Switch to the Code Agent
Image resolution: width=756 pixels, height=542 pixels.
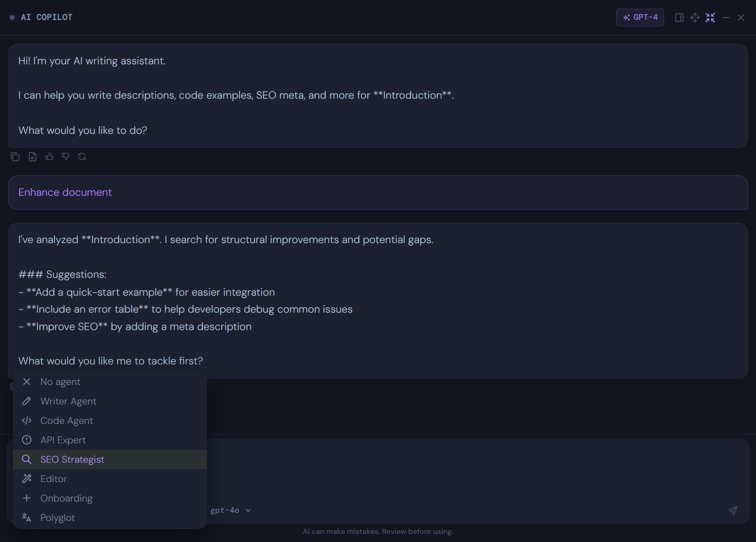[67, 420]
